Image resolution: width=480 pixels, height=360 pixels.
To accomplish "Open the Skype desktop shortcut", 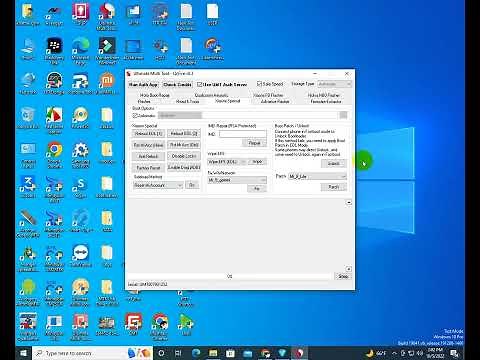I will (x=80, y=187).
